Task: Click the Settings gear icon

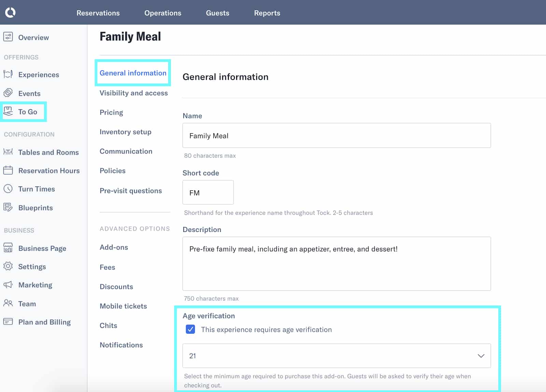Action: (8, 266)
